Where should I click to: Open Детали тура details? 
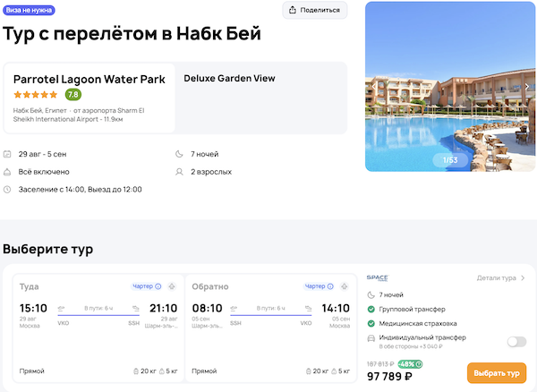point(501,278)
